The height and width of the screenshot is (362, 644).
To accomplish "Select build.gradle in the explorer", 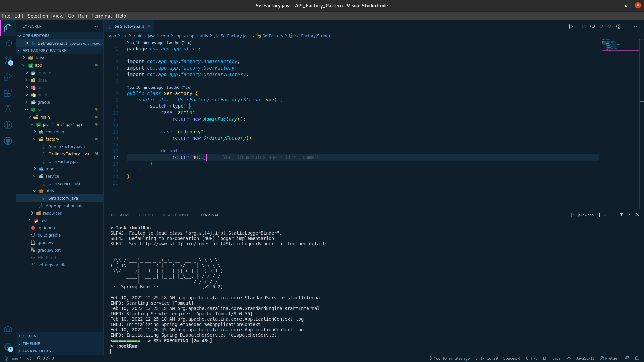I will tap(60, 235).
